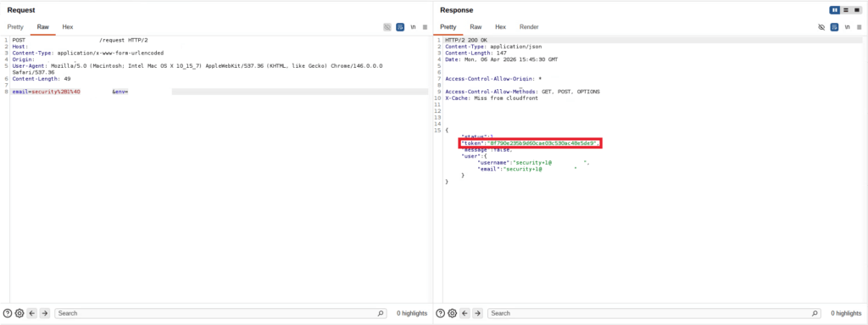
Task: Select the top-bottom split layout icon
Action: [x=846, y=10]
